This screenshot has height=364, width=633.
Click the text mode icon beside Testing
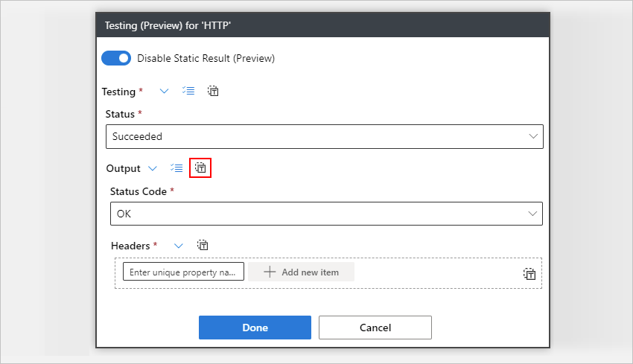pyautogui.click(x=213, y=92)
